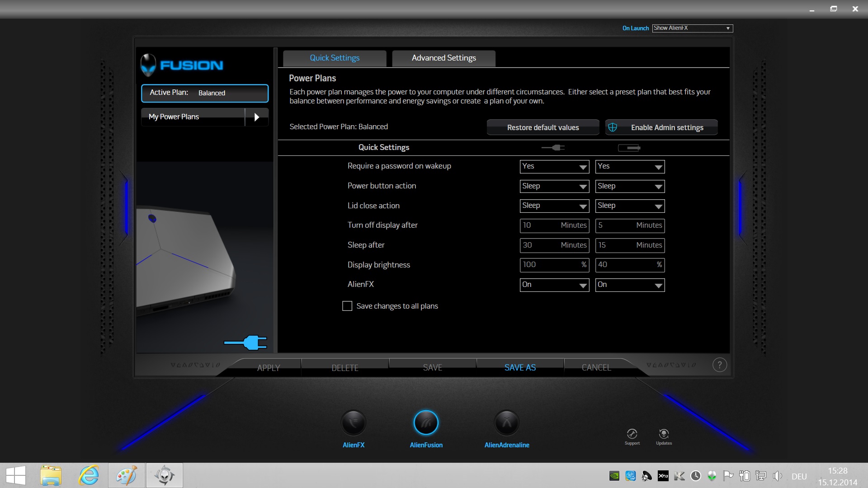Click battery Display brightness field
The height and width of the screenshot is (488, 868).
click(630, 265)
